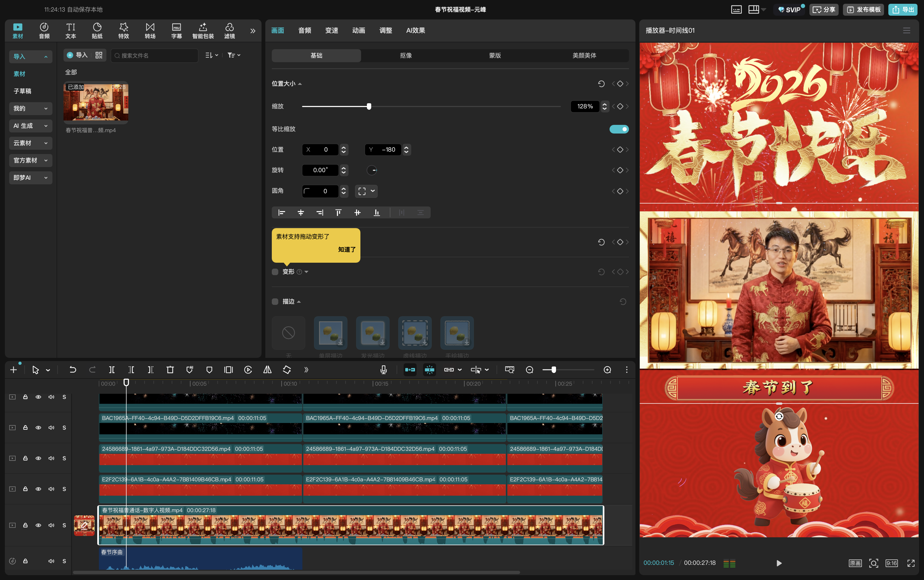Mute the BAC1965A video track

pyautogui.click(x=51, y=428)
